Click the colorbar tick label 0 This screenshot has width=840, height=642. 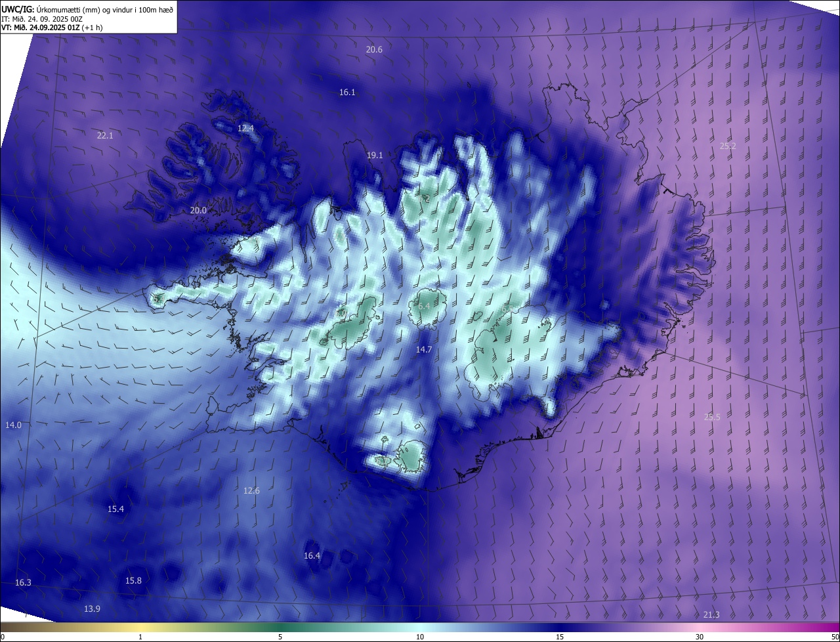coord(3,637)
